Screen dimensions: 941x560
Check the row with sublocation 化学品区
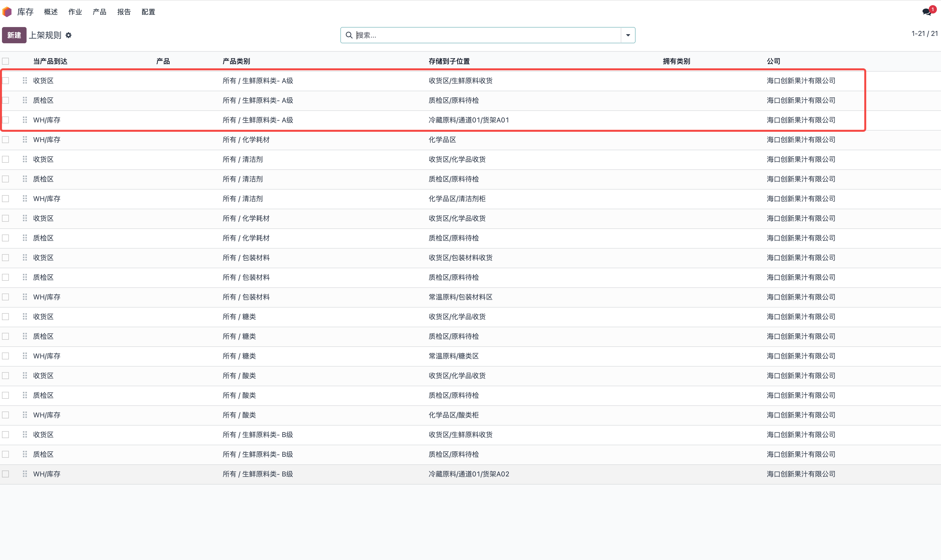pos(6,140)
